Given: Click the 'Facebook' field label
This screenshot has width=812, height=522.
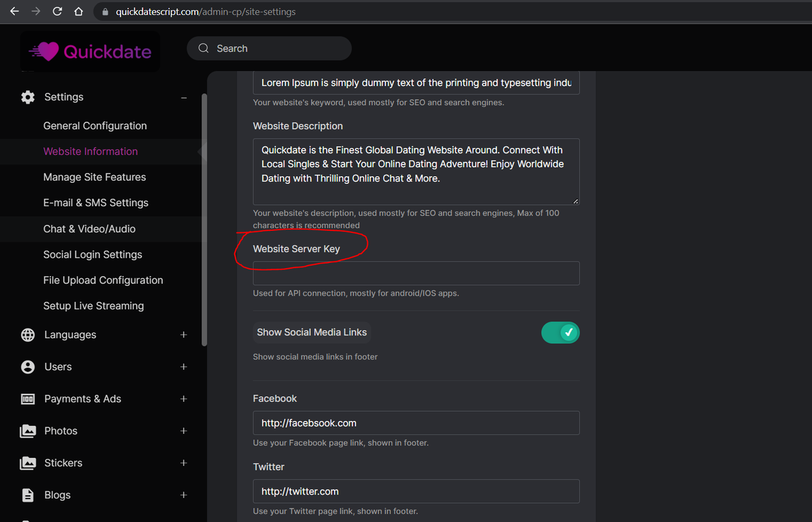Looking at the screenshot, I should click(275, 399).
